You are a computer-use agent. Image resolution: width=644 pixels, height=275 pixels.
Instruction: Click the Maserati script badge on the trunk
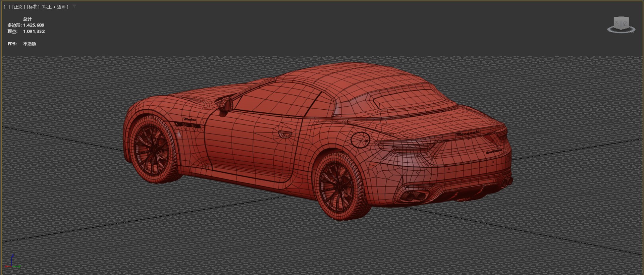pyautogui.click(x=467, y=133)
